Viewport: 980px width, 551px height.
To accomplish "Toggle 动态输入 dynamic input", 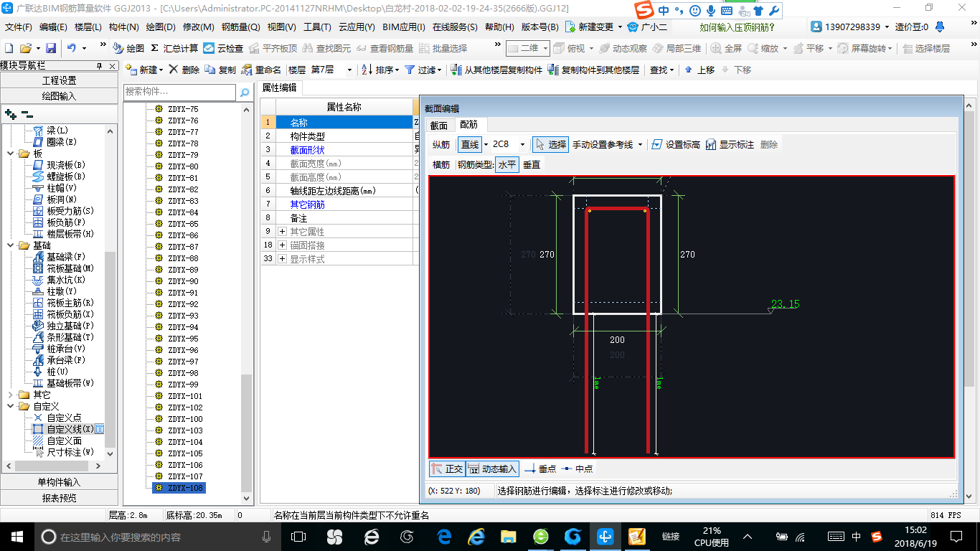I will [492, 468].
